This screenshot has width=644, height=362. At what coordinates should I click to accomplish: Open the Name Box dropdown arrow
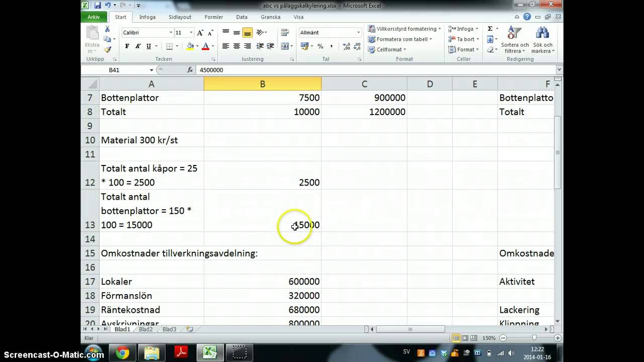coord(151,70)
